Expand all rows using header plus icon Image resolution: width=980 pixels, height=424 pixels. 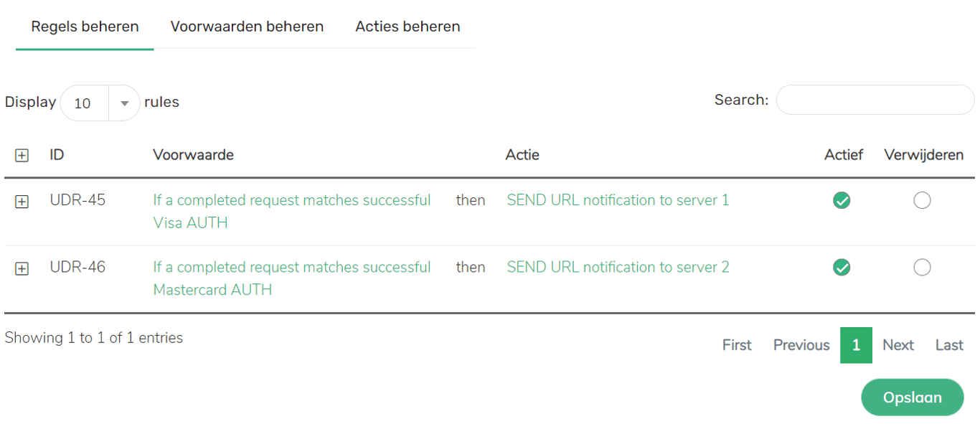(22, 156)
